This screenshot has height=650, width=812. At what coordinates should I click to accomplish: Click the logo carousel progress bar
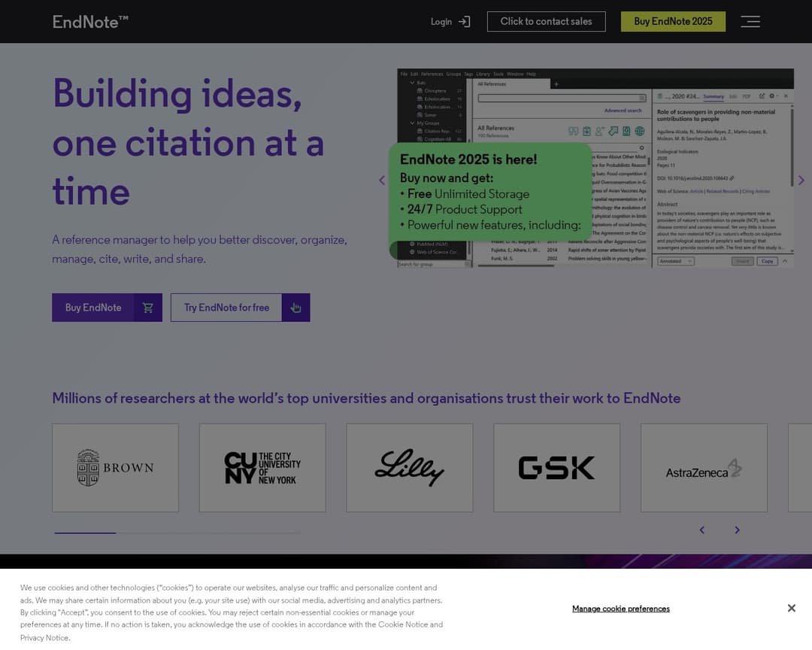tap(177, 533)
